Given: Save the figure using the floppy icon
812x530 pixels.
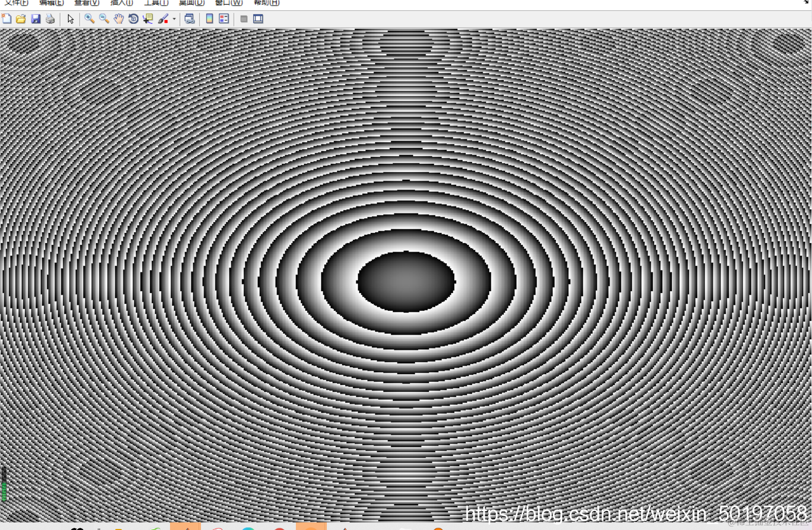Looking at the screenshot, I should click(x=36, y=19).
